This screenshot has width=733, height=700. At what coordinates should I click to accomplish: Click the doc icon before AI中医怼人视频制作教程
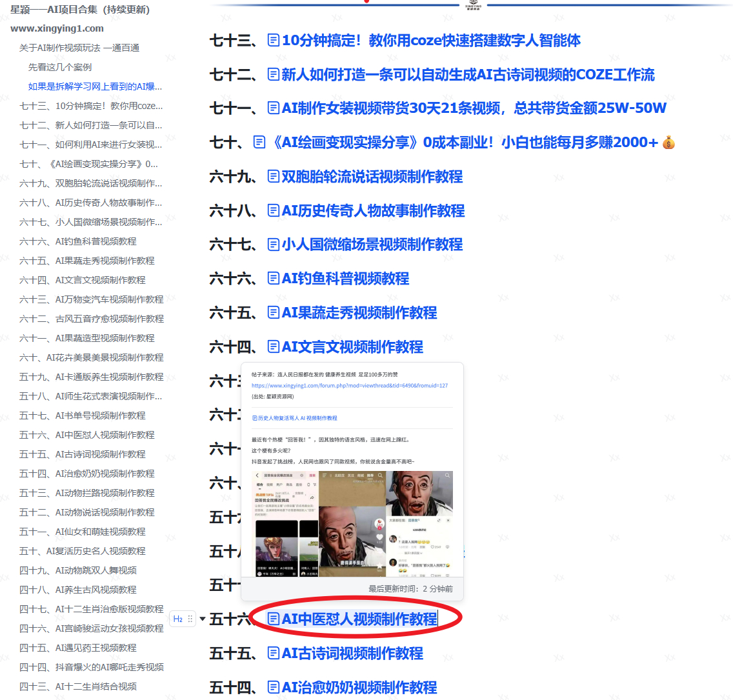273,619
